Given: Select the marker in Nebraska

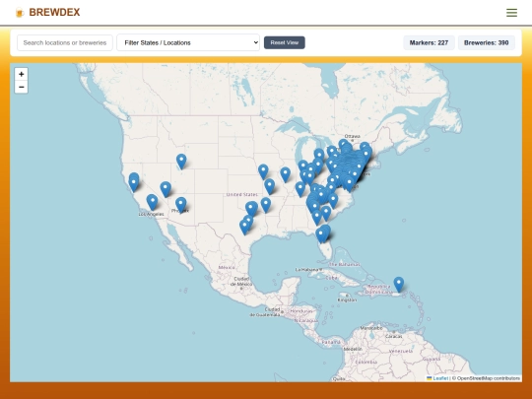Looking at the screenshot, I should [263, 171].
